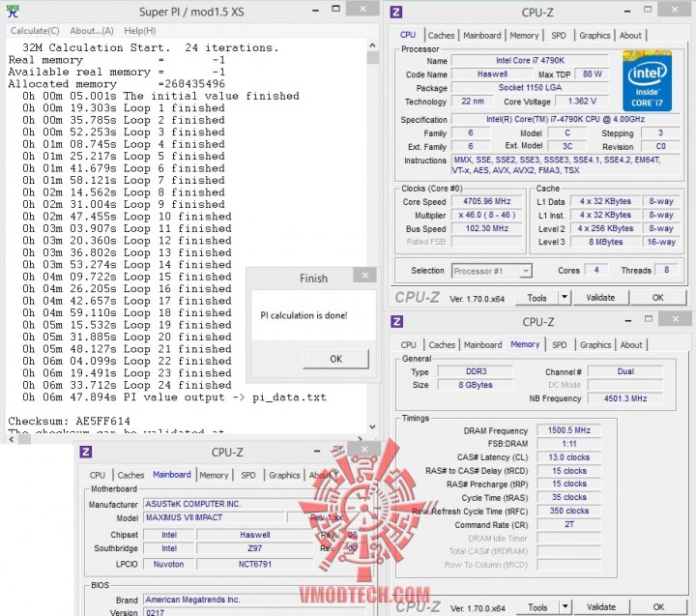This screenshot has width=696, height=616.
Task: Click Tools button in top CPU-Z window
Action: (536, 298)
